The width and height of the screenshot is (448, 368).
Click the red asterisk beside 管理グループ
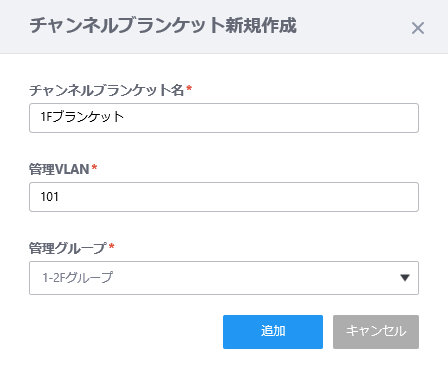pos(112,246)
